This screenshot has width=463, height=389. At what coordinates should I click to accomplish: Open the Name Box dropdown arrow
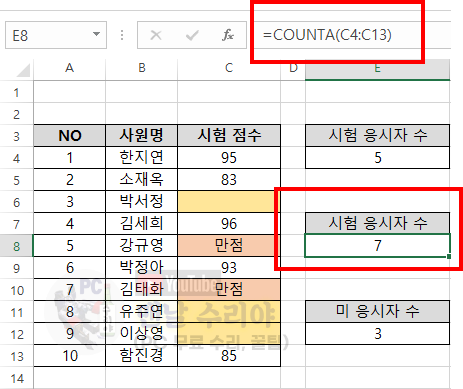[x=96, y=34]
